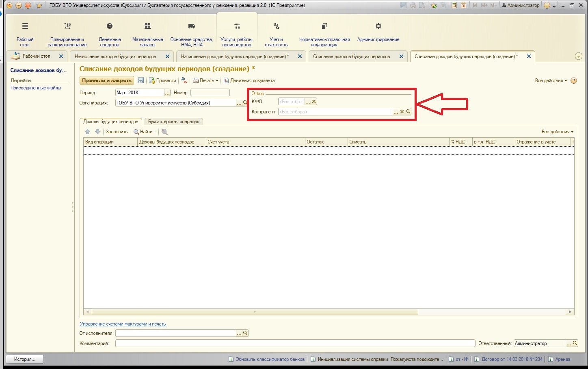This screenshot has width=588, height=369.
Task: Click the Дт/Кт postings icon
Action: tap(184, 80)
